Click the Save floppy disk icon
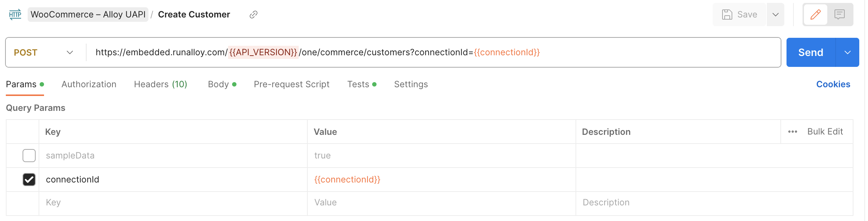Viewport: 868px width, 221px height. tap(727, 15)
